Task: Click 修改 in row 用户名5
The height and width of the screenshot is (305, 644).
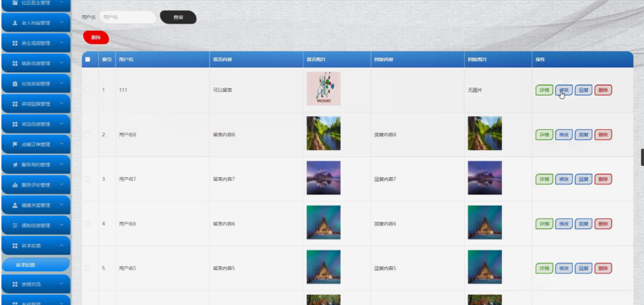Action: (x=564, y=268)
